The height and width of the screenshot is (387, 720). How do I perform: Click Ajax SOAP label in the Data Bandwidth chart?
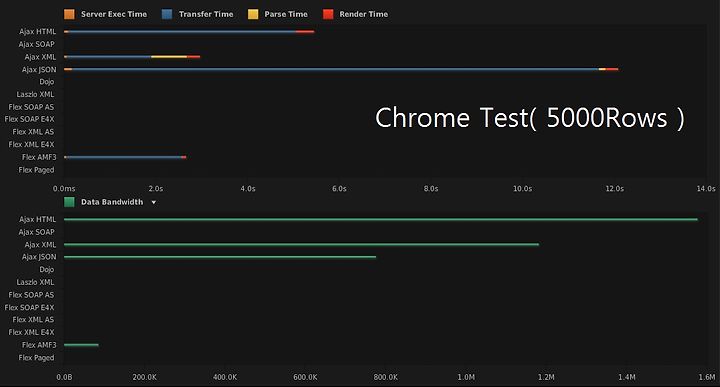tap(37, 232)
